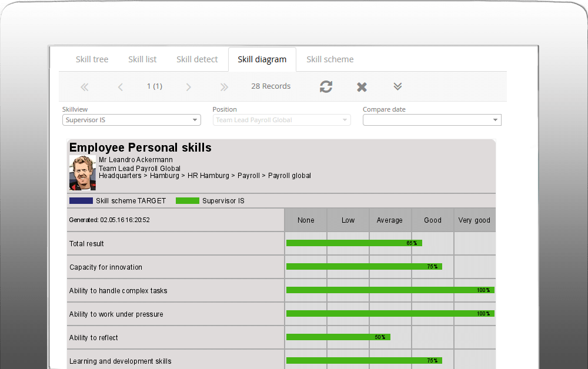Viewport: 588px width, 369px height.
Task: Click the Low column header
Action: (x=348, y=220)
